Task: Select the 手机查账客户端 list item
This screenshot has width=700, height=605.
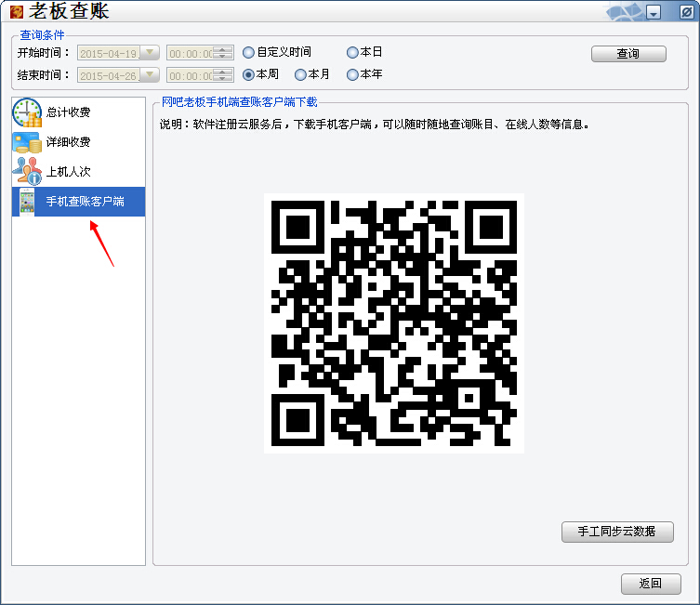Action: pos(79,202)
